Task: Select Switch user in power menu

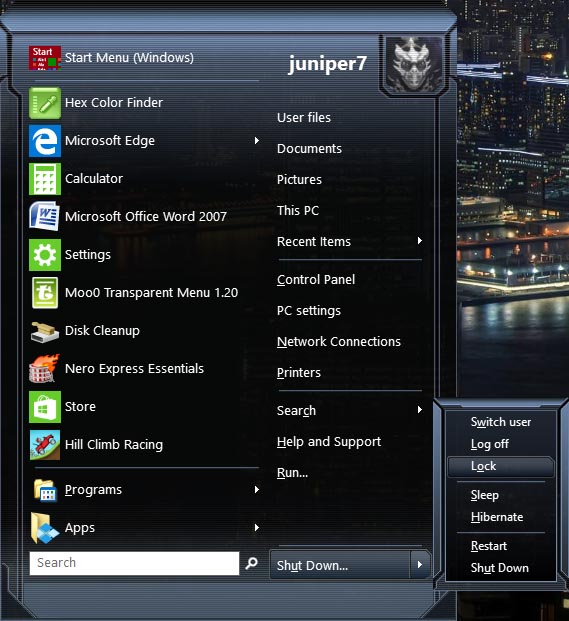Action: click(x=501, y=422)
